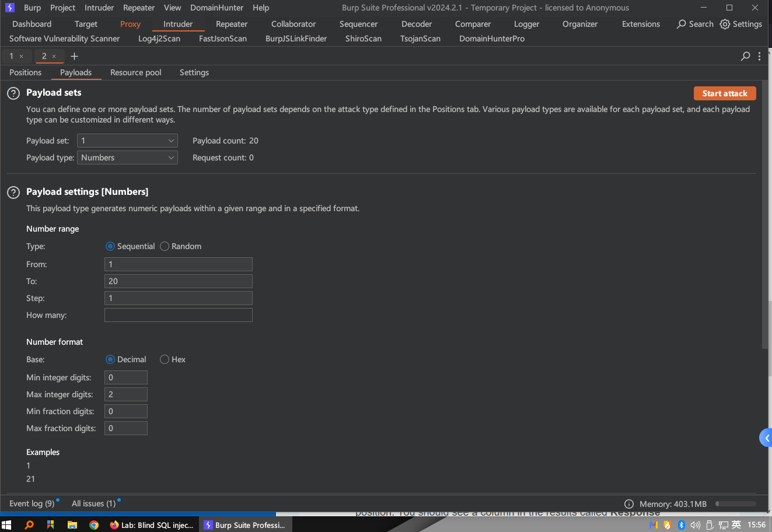
Task: Click the Burp Suite logo icon
Action: 9,8
